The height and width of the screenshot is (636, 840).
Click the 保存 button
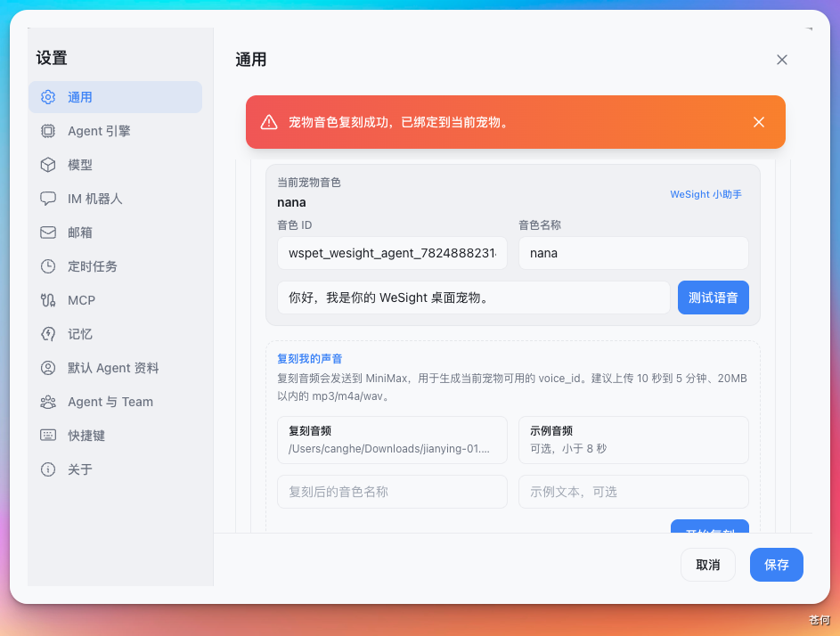(x=776, y=564)
